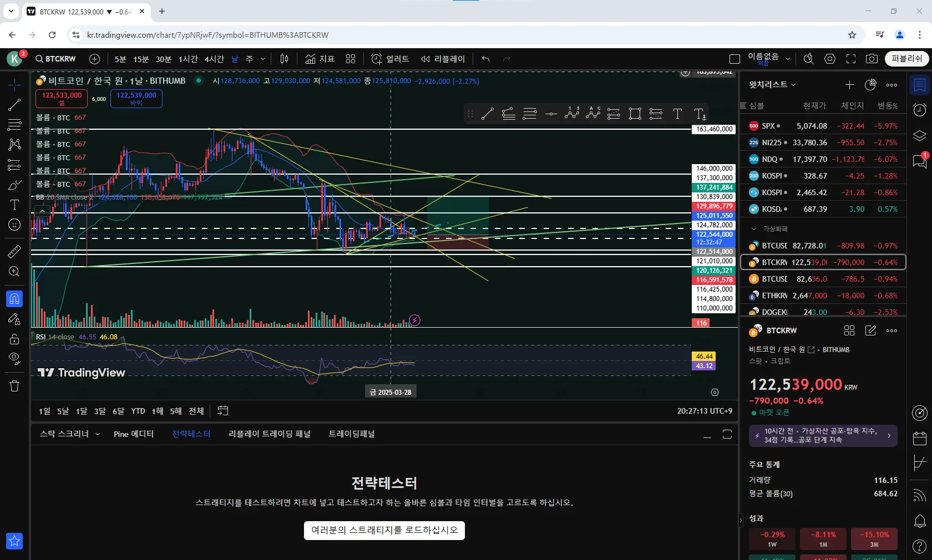Switch to 전략테스터 tab

[191, 434]
